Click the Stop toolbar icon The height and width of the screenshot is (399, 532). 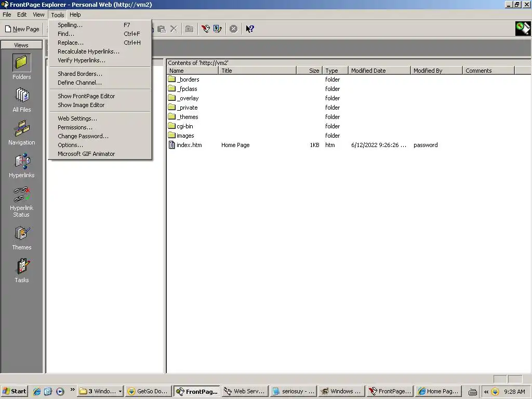coord(233,29)
